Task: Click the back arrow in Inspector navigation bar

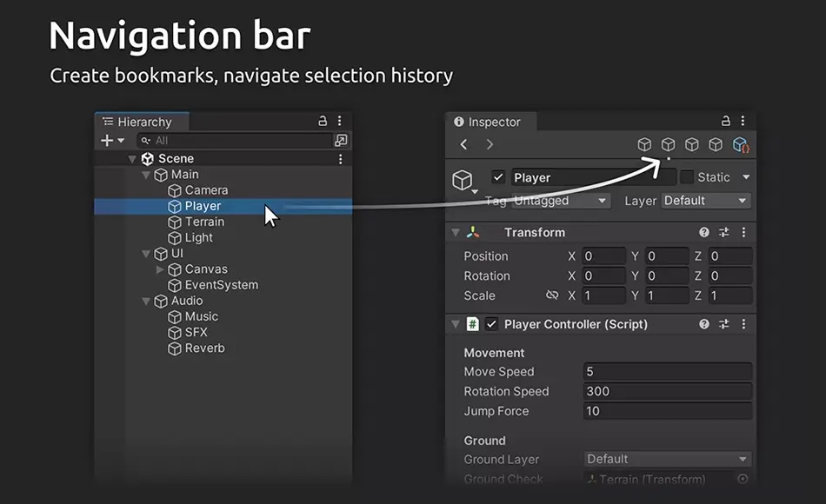Action: click(463, 144)
